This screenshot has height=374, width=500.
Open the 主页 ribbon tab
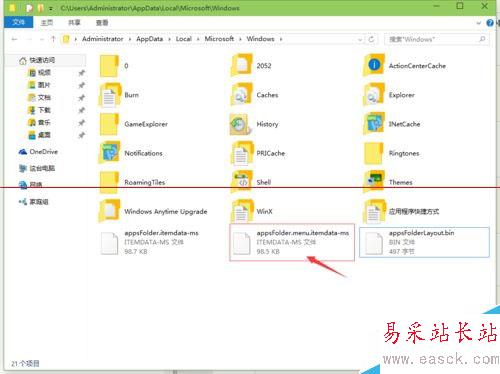[x=47, y=22]
